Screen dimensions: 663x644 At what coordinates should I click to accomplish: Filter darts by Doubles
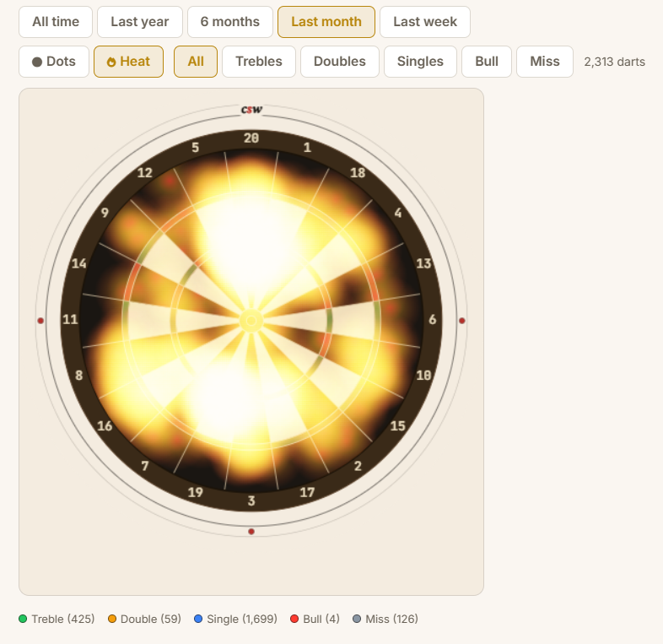pos(340,62)
